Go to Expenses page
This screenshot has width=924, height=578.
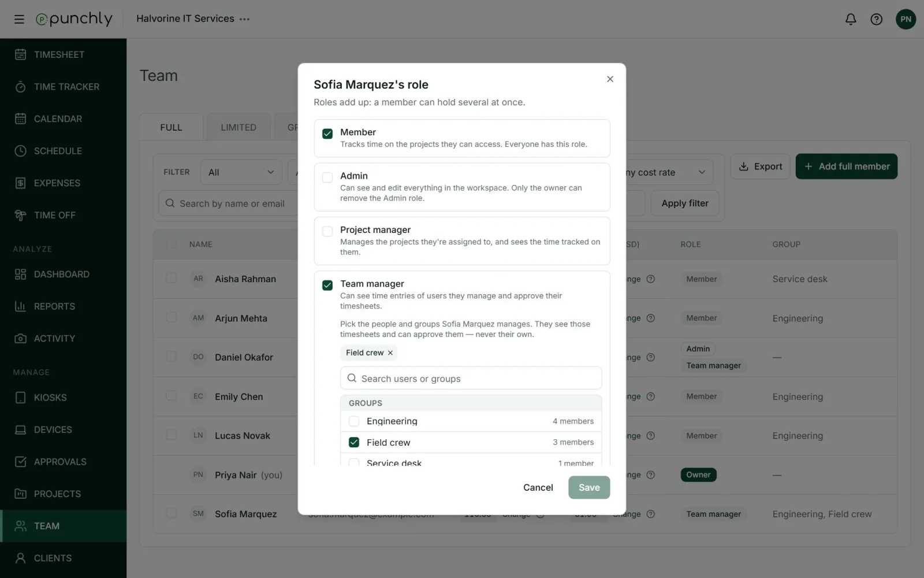63,183
